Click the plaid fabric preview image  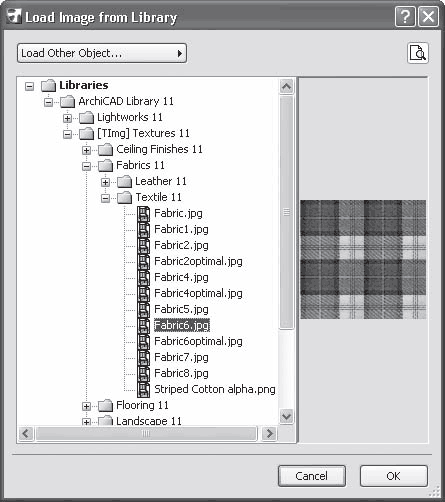pos(363,259)
